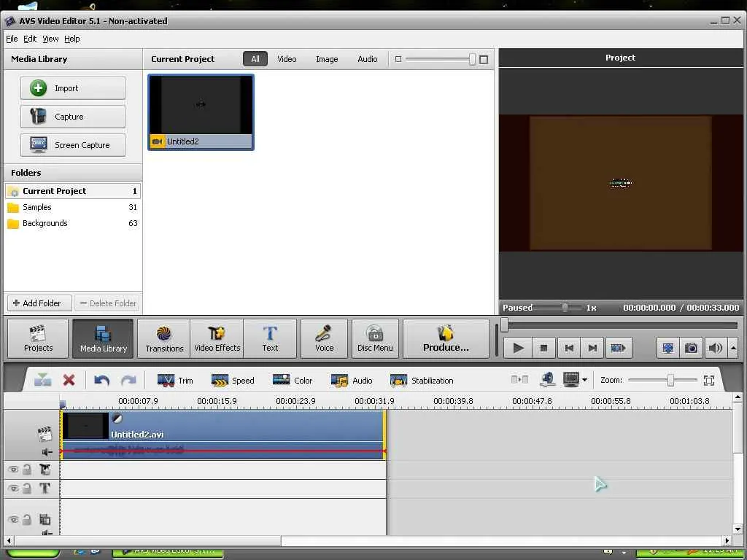Image resolution: width=747 pixels, height=560 pixels.
Task: Mute preview with the speaker icon
Action: click(x=715, y=348)
